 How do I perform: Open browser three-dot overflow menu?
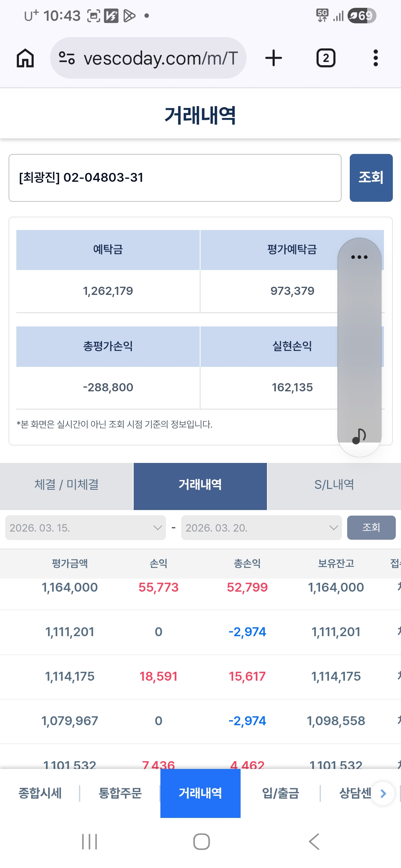pyautogui.click(x=375, y=58)
